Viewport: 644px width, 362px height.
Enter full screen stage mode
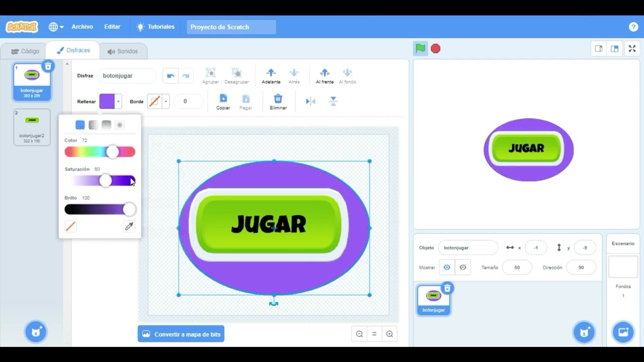pos(632,49)
